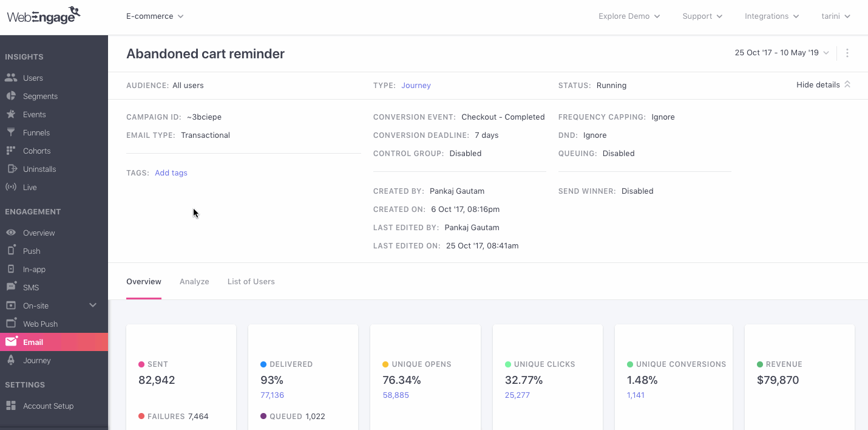
Task: Click the Queued count 1,022
Action: coord(315,417)
